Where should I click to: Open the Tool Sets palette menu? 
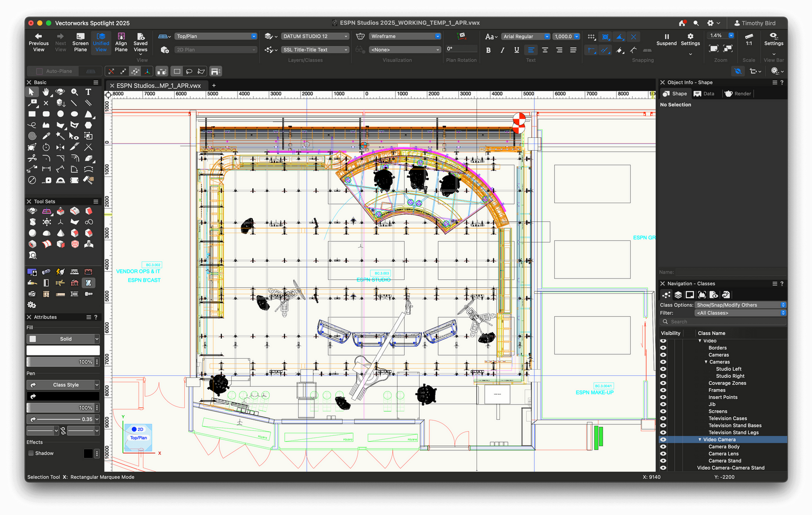point(96,202)
